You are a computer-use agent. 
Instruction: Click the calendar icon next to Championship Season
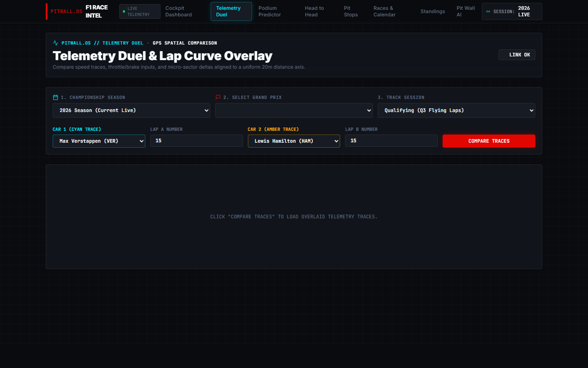click(x=56, y=97)
